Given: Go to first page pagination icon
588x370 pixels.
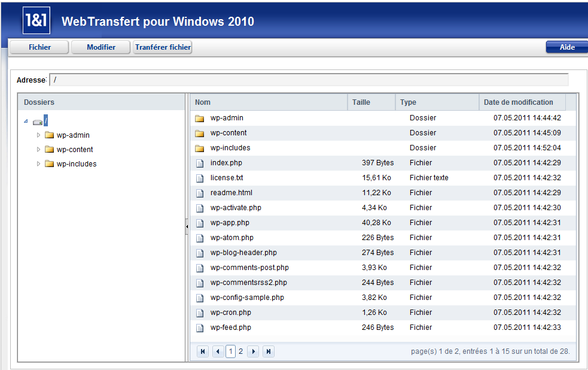Looking at the screenshot, I should pos(203,351).
